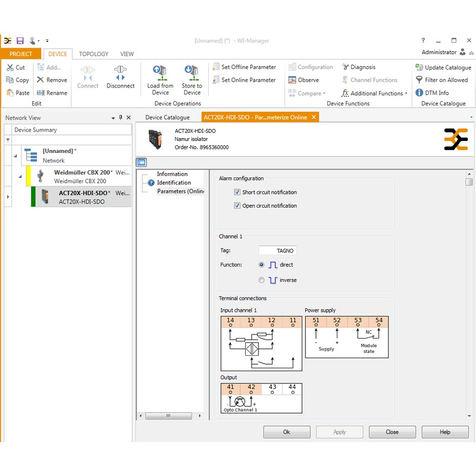Viewport: 476px width, 476px height.
Task: Switch to the TOPOLOGY ribbon tab
Action: click(93, 54)
